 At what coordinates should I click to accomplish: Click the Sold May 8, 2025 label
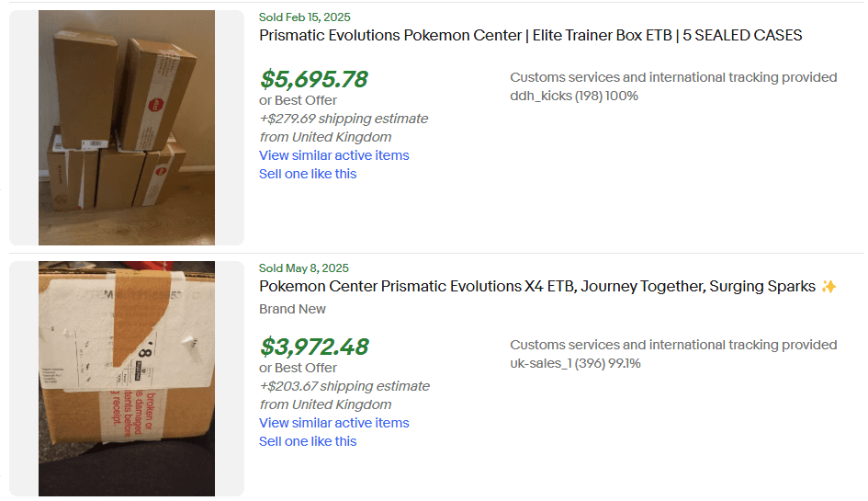click(x=304, y=268)
